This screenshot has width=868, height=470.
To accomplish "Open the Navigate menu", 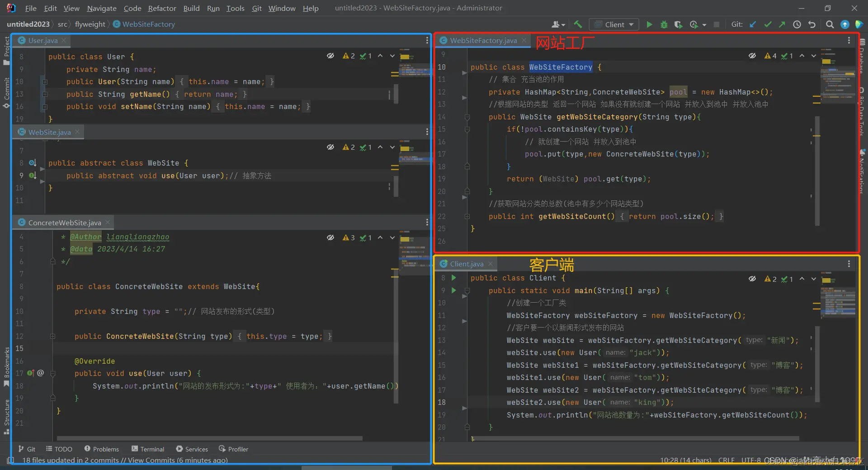I will (x=102, y=8).
